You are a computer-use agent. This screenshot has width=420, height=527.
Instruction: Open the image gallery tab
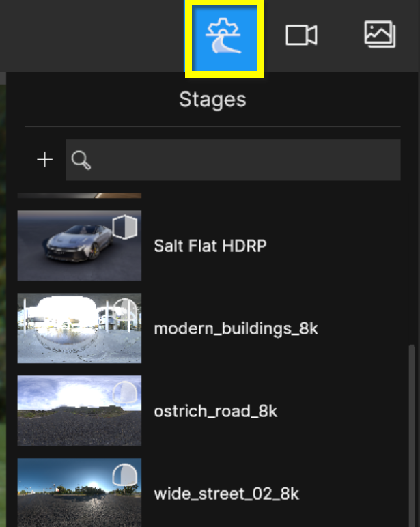pyautogui.click(x=380, y=35)
